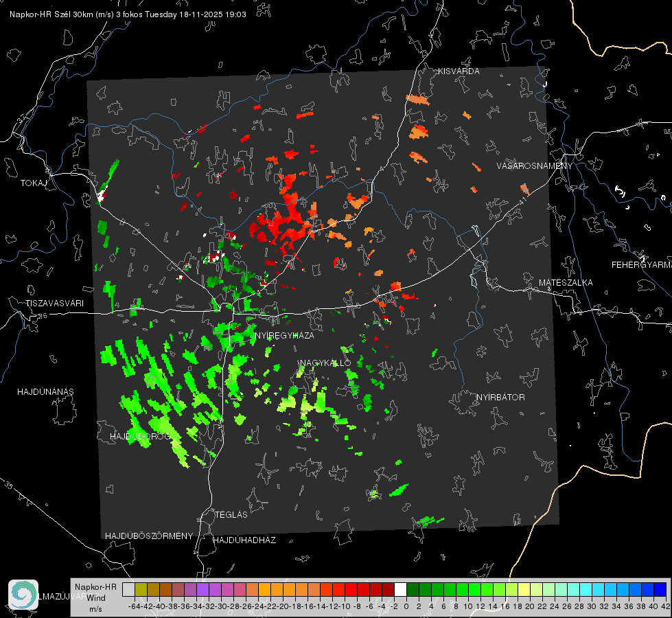Viewport: 672px width, 618px height.
Task: Click the road number 36 near Tiszavasvári
Action: 43,316
